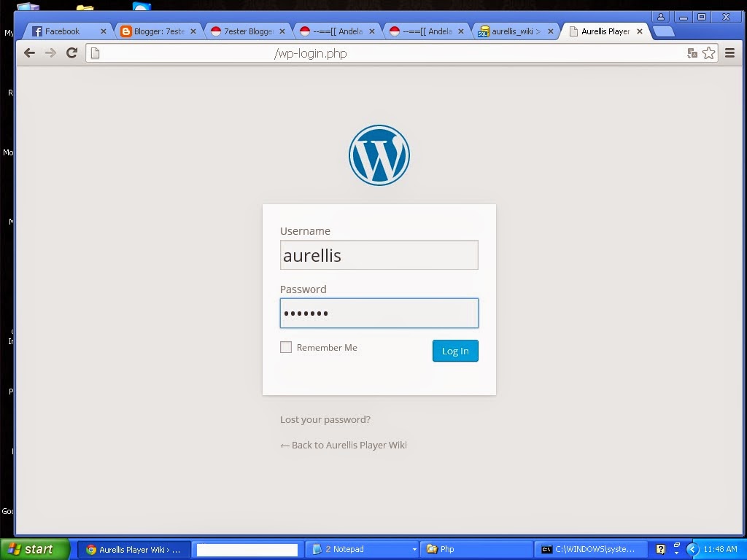Viewport: 747px width, 560px height.
Task: Open the Php folder from the taskbar
Action: tap(476, 550)
